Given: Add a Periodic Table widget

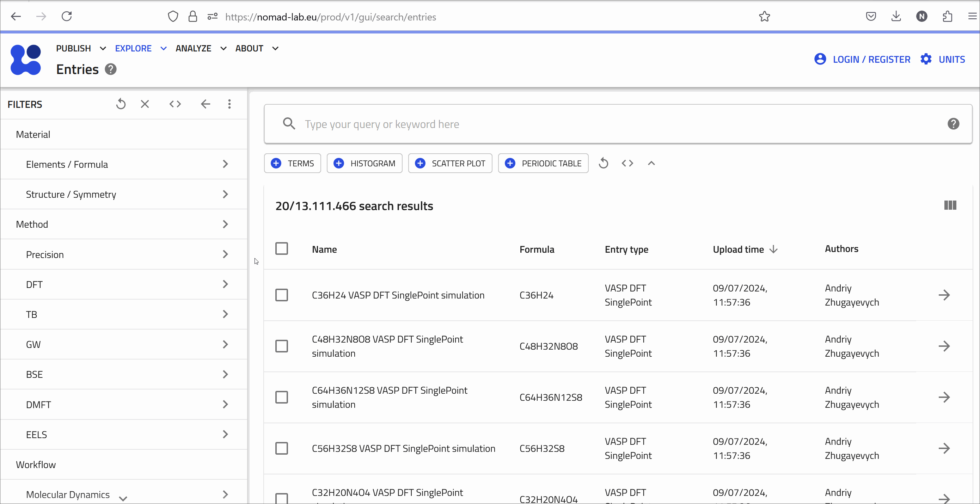Looking at the screenshot, I should pos(543,163).
